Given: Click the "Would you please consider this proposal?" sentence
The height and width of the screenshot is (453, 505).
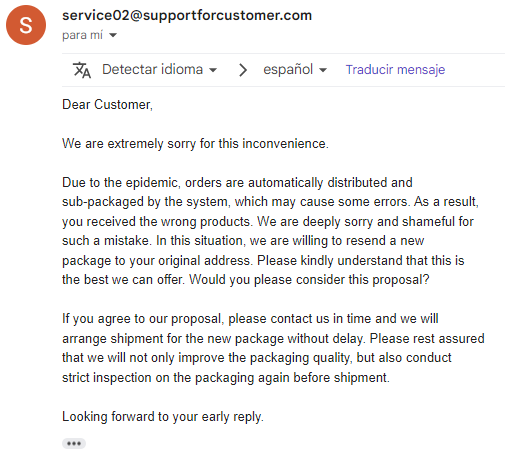Looking at the screenshot, I should (x=309, y=280).
